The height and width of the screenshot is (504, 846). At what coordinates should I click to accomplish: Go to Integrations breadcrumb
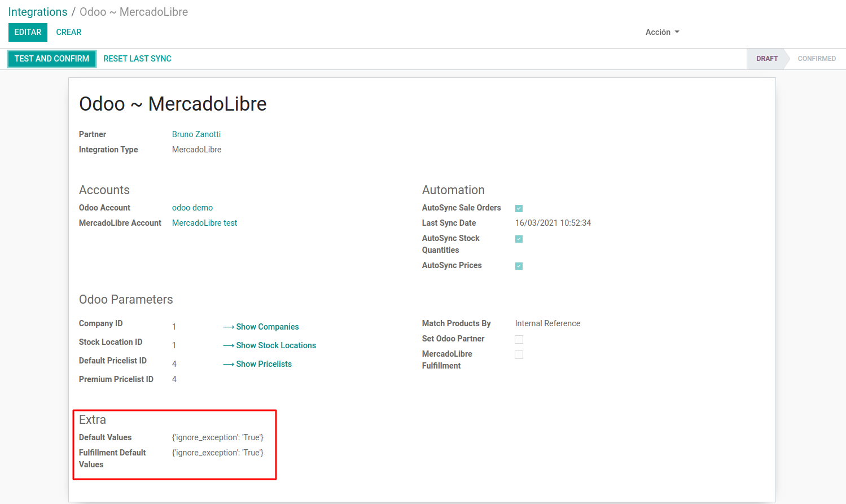pyautogui.click(x=38, y=12)
